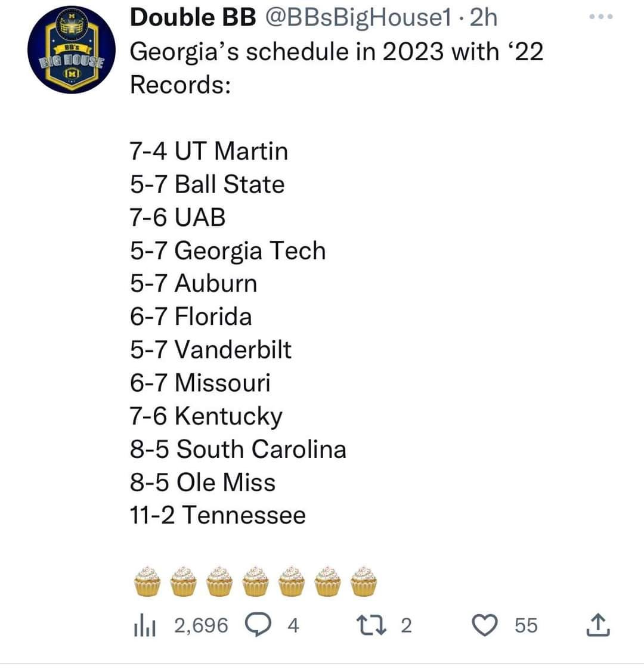Open the view analytics bar chart icon

coord(144,626)
